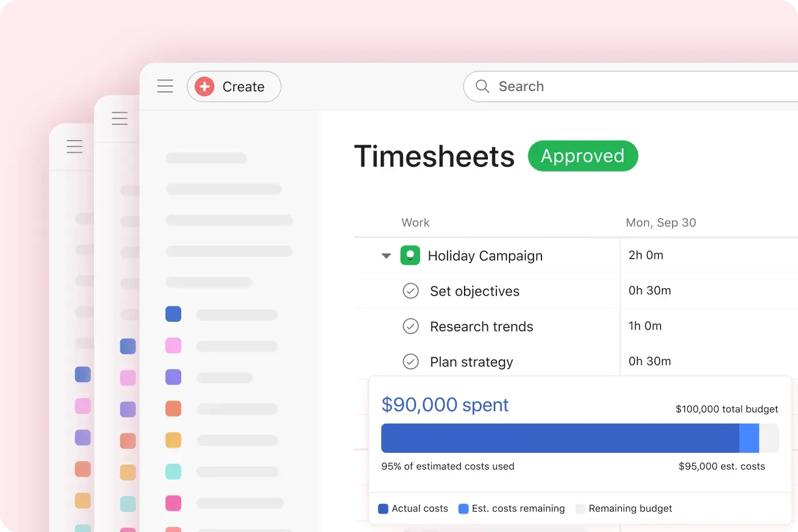The width and height of the screenshot is (798, 532).
Task: Open the hamburger menu on the back window
Action: (x=75, y=146)
